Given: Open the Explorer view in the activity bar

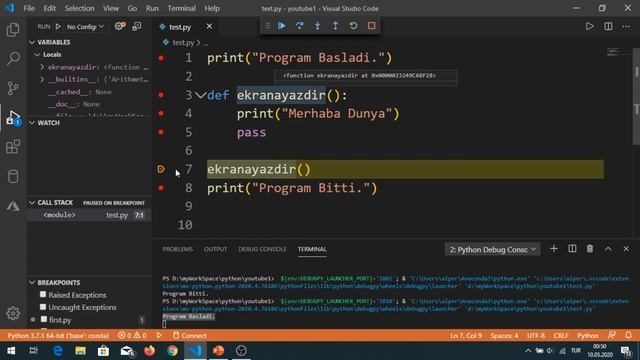Looking at the screenshot, I should point(13,30).
